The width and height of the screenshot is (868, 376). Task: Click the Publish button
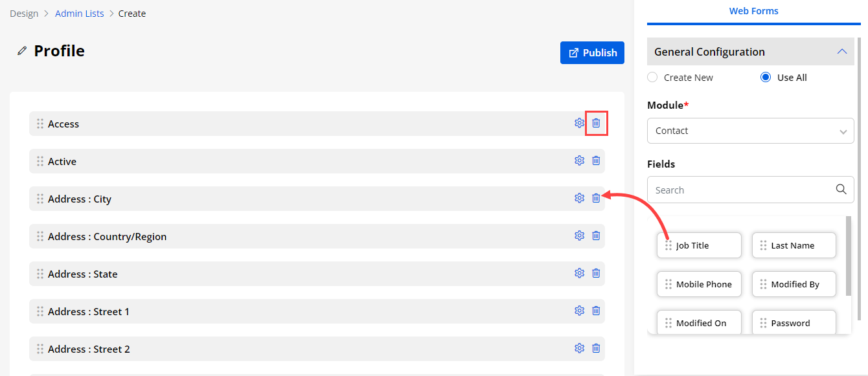592,53
